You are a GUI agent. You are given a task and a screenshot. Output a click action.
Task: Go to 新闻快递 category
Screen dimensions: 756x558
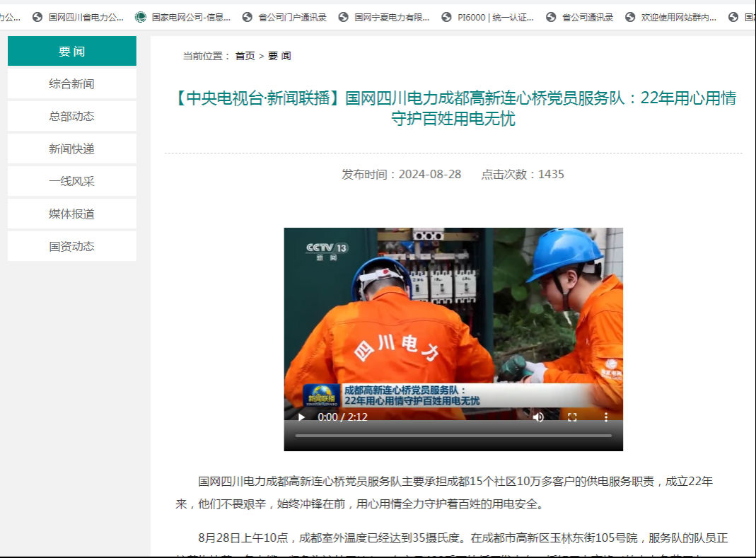tap(72, 149)
